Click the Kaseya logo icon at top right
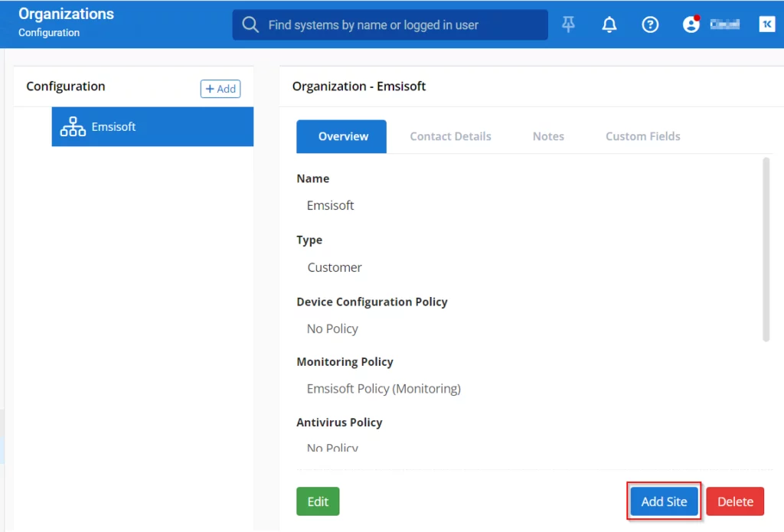The image size is (784, 532). coord(766,24)
